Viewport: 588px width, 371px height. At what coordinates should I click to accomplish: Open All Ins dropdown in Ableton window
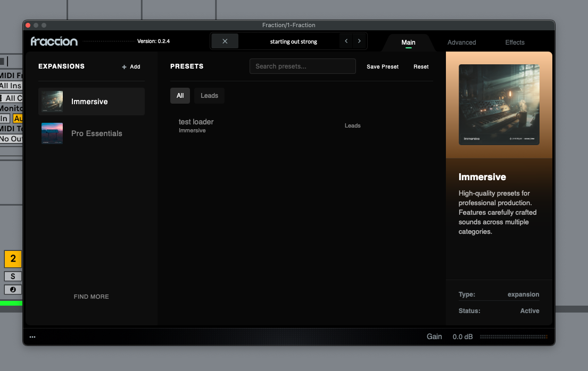coord(11,86)
